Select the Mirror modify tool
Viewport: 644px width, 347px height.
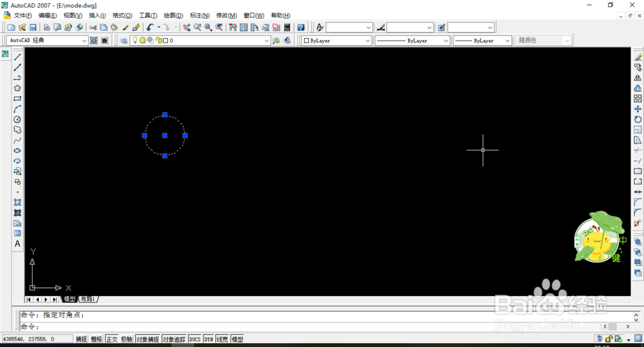click(638, 78)
